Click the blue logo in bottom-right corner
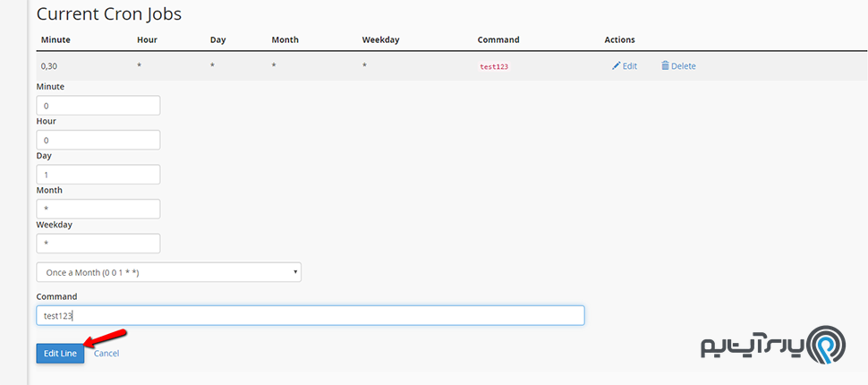 point(825,345)
